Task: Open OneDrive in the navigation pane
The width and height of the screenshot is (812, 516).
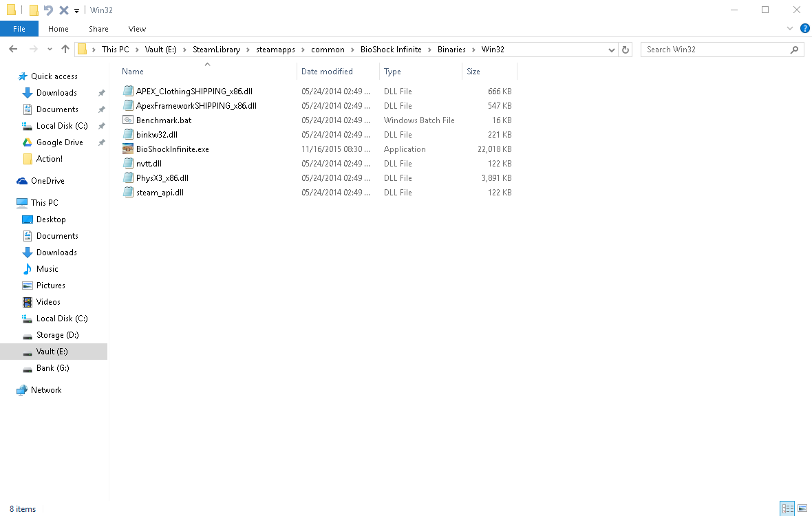Action: tap(47, 181)
